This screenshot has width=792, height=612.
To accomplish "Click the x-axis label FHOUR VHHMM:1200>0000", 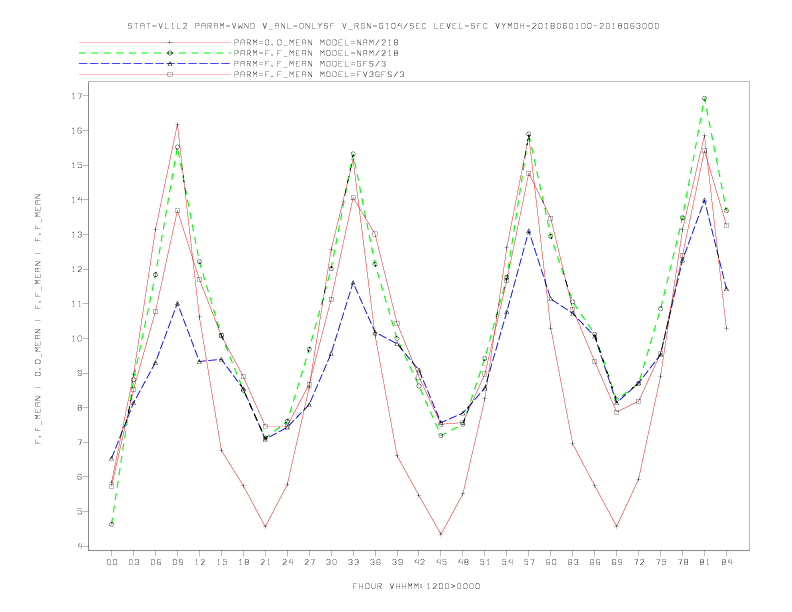I will tap(416, 586).
